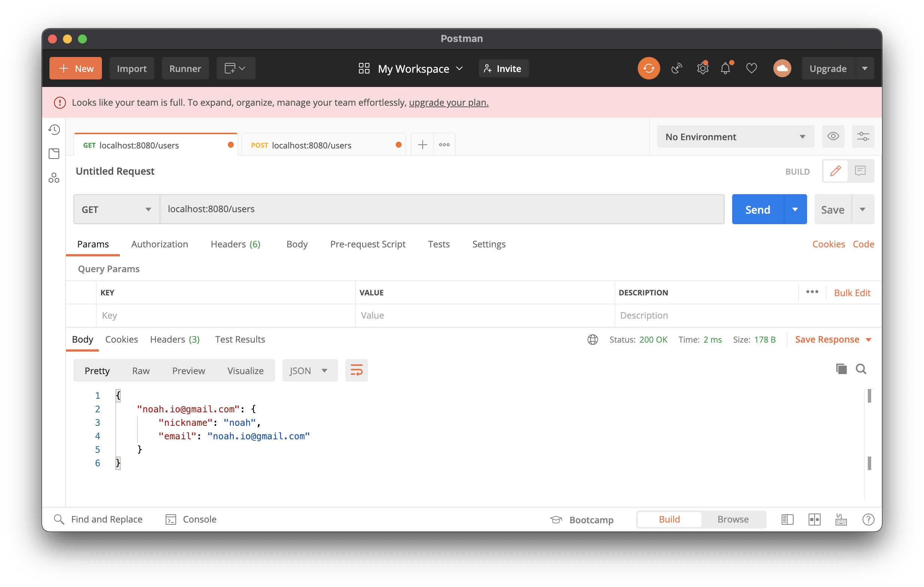Open the Cookies link near Code

point(828,244)
